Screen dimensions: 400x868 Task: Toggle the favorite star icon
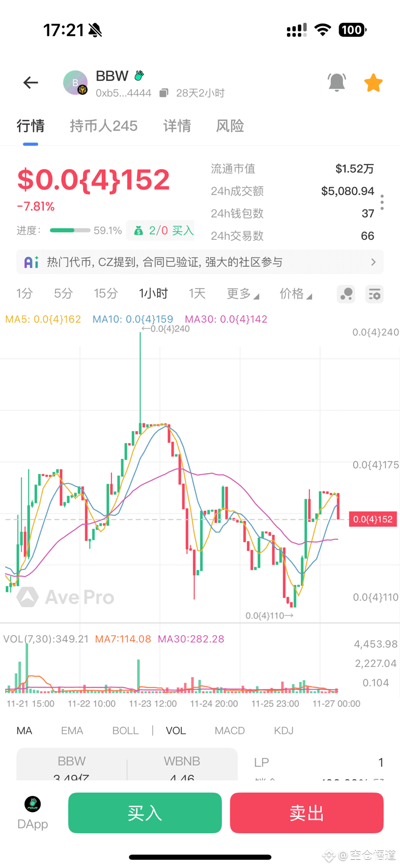tap(373, 83)
